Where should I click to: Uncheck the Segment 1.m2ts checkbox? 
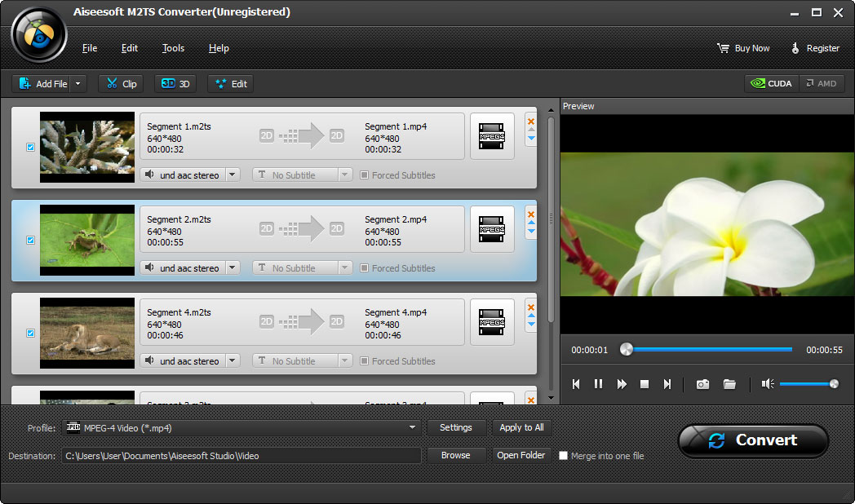pos(30,147)
